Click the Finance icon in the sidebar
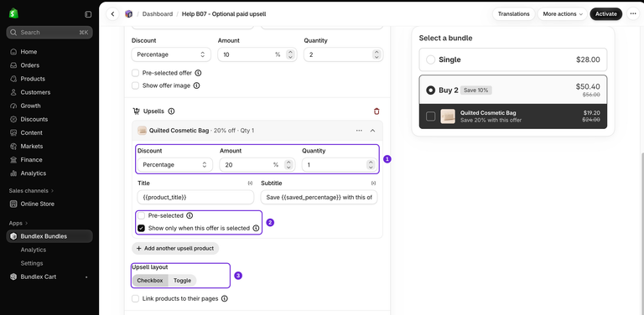Screen dimensions: 644x315 coord(13,160)
